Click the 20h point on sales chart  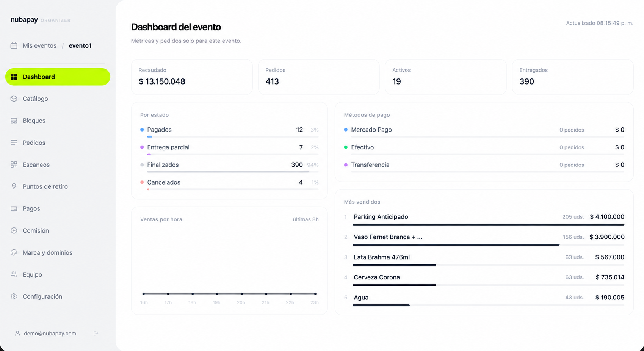click(241, 294)
